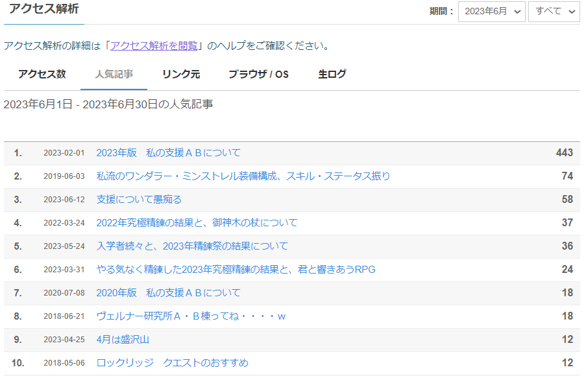
Task: Expand the すべて filter dropdown
Action: (x=554, y=12)
